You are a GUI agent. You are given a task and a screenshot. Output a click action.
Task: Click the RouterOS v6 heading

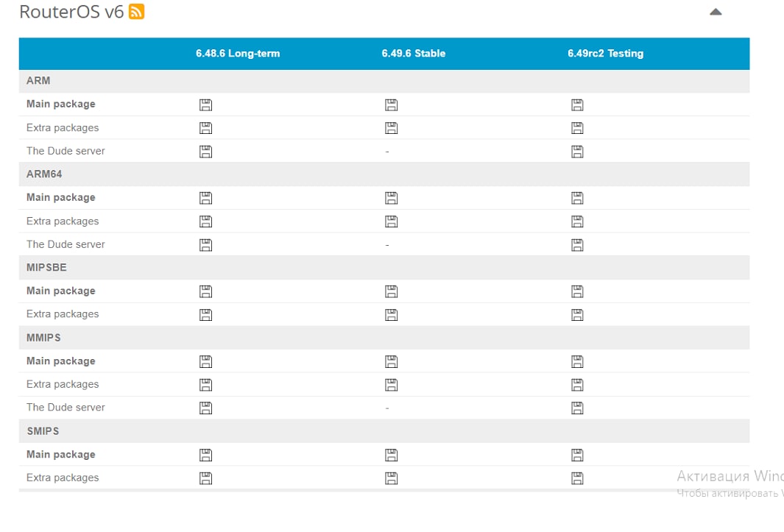point(71,12)
